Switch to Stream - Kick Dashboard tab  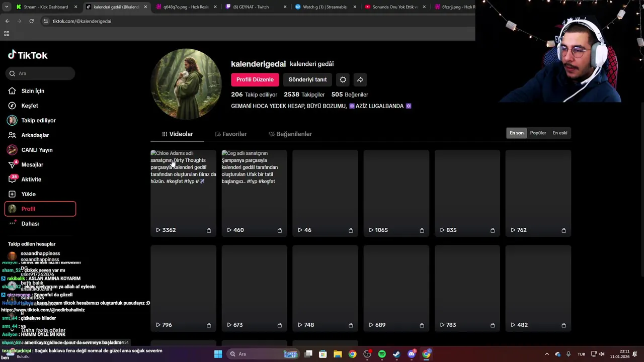pos(46,7)
